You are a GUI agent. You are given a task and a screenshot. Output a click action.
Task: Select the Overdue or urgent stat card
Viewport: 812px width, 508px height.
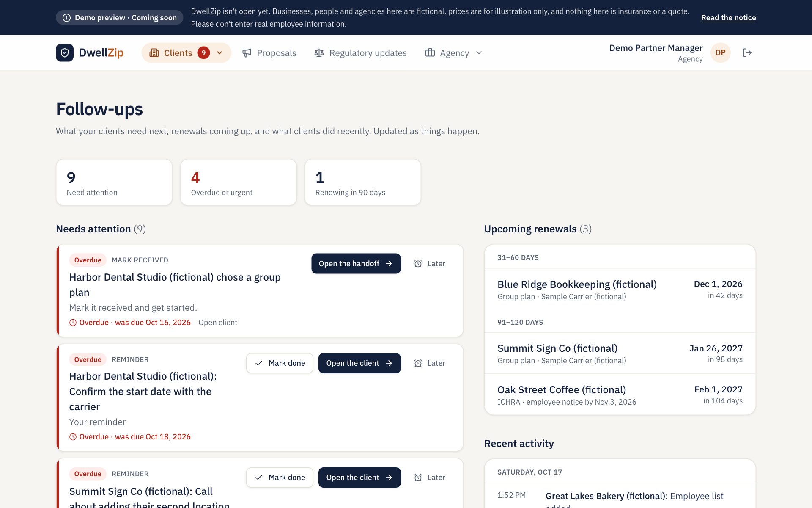[x=239, y=182]
